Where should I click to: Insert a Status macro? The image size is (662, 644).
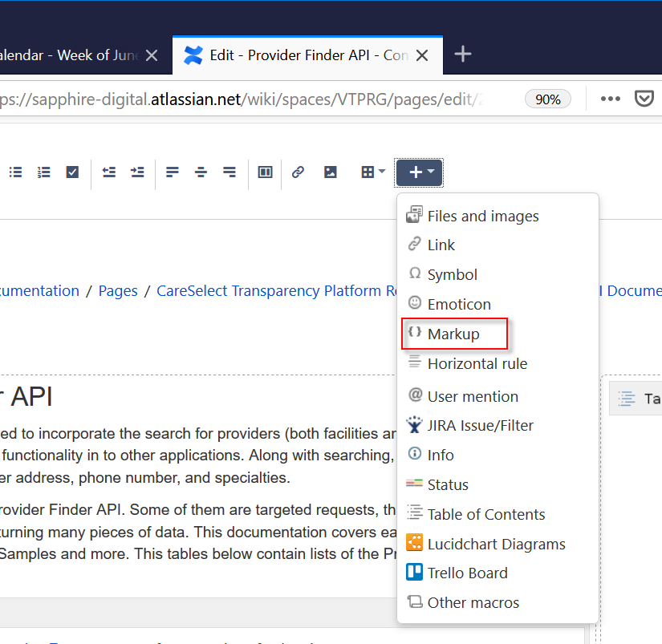(498, 485)
